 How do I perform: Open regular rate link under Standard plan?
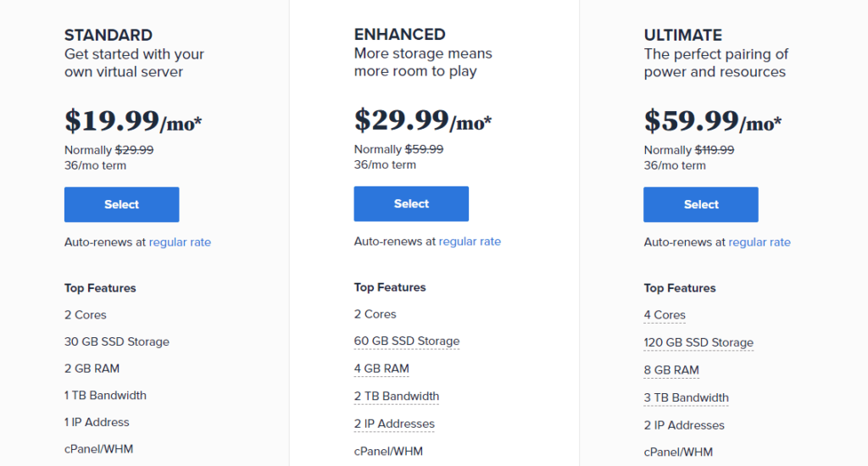coord(180,242)
